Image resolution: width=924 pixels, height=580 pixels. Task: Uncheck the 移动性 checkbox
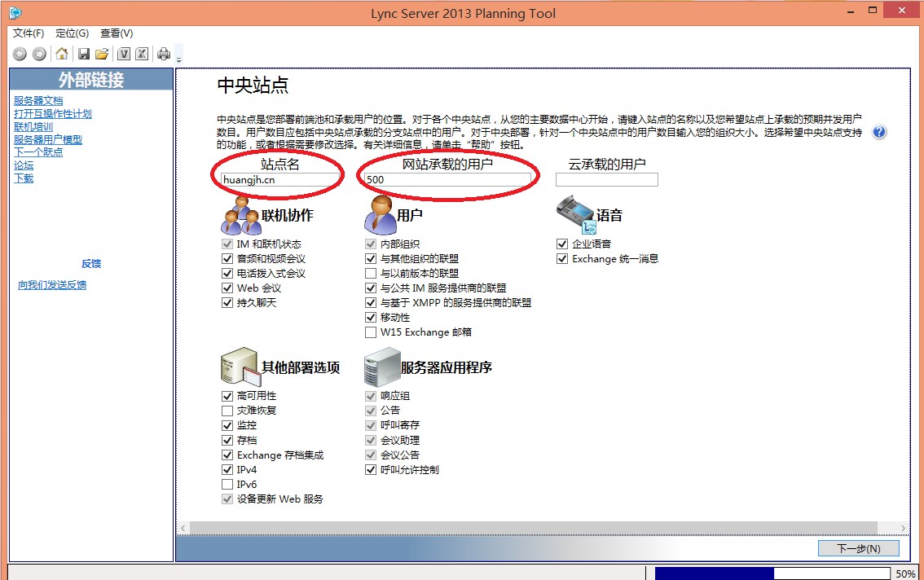pyautogui.click(x=371, y=318)
